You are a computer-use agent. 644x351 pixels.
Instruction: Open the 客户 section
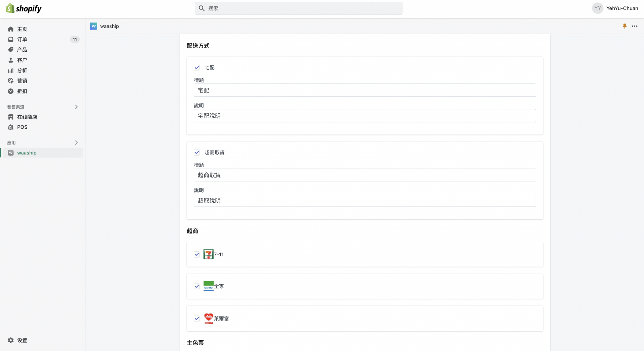click(x=22, y=60)
